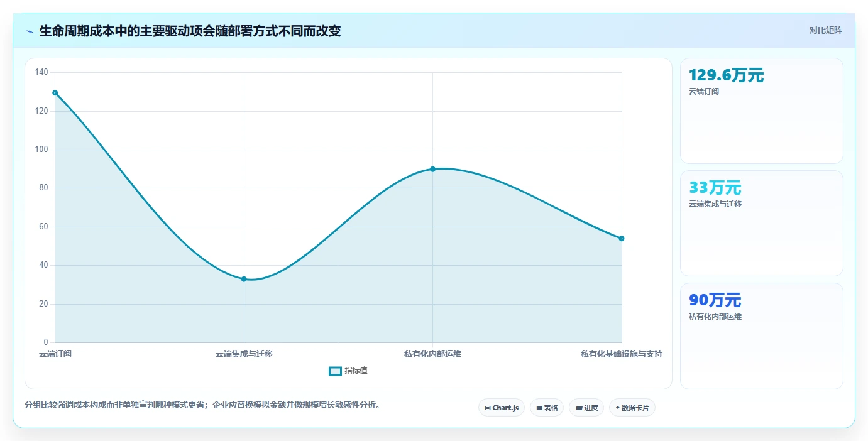
Task: Click the 80 y-axis tick label
Action: 43,188
